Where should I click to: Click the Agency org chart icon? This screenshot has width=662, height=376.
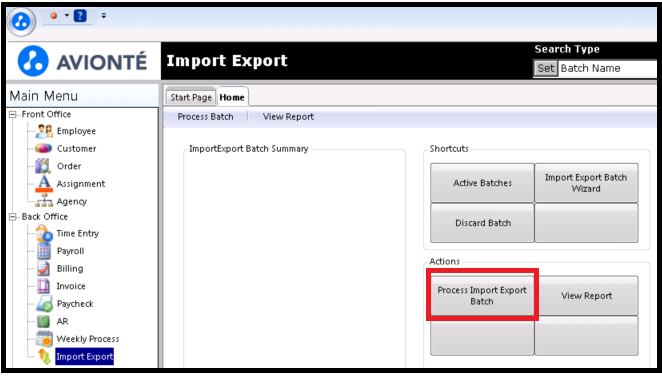pos(44,201)
